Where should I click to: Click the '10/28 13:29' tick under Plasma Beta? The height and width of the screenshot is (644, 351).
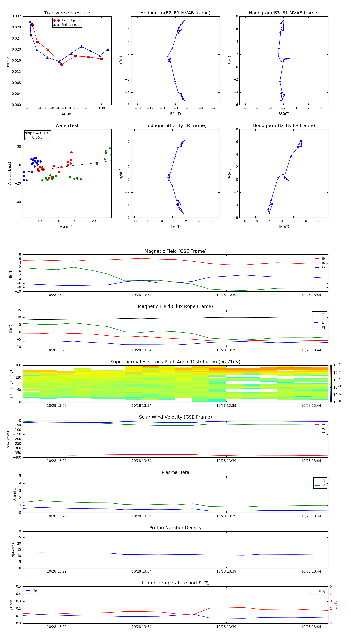pos(57,516)
